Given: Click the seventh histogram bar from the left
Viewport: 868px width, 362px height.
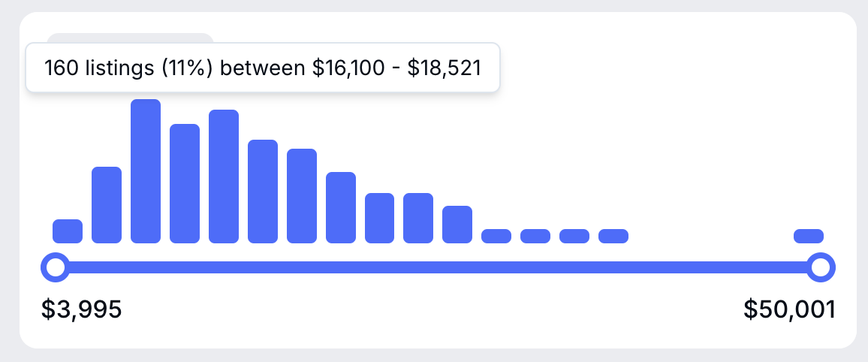Looking at the screenshot, I should pyautogui.click(x=302, y=196).
